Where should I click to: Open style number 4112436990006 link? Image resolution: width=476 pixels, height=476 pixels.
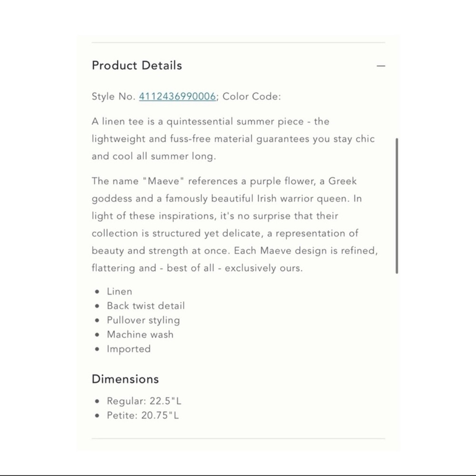177,97
